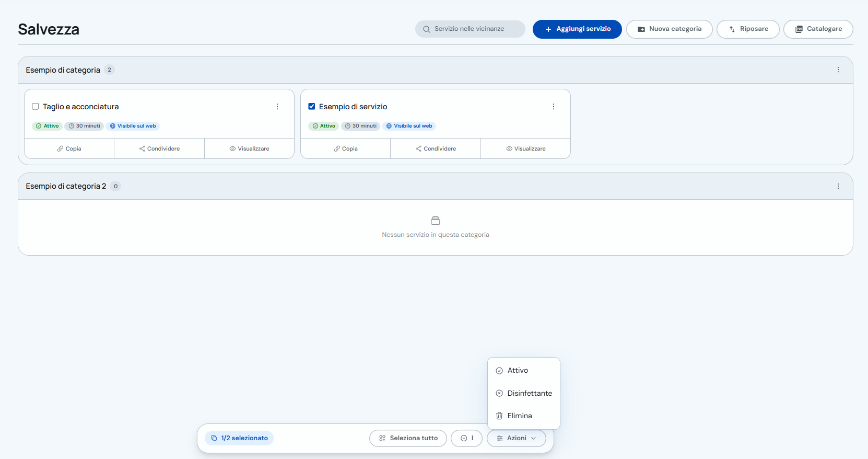The width and height of the screenshot is (868, 459).
Task: Click Attivo badge on Esempio di servizio
Action: click(x=324, y=126)
